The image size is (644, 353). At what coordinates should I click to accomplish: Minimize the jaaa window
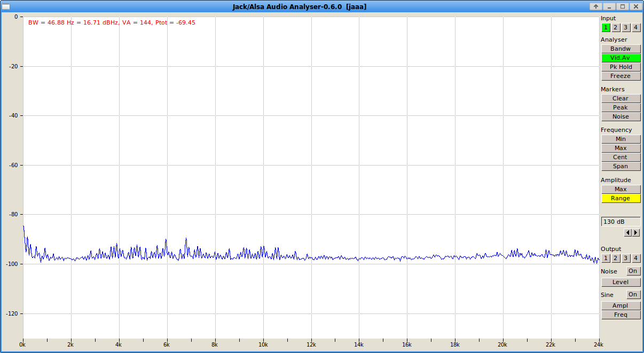point(609,6)
